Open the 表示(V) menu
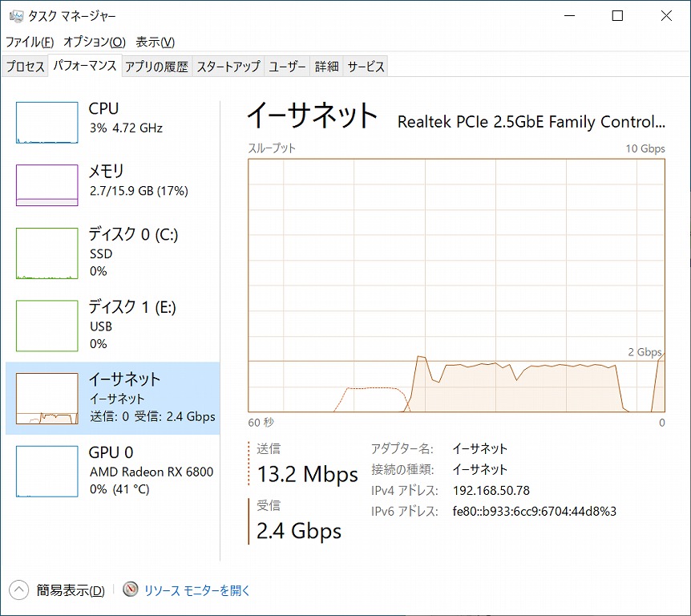The width and height of the screenshot is (691, 616). [155, 42]
